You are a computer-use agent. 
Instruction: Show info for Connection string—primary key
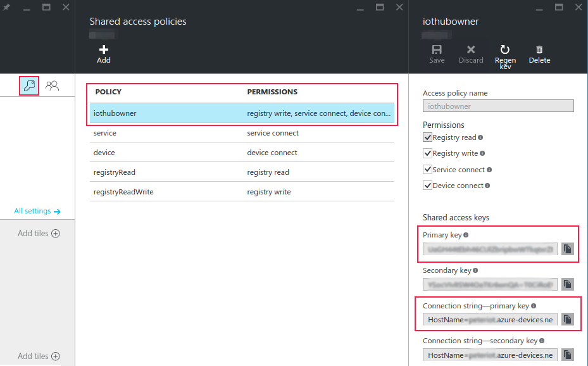tap(534, 306)
